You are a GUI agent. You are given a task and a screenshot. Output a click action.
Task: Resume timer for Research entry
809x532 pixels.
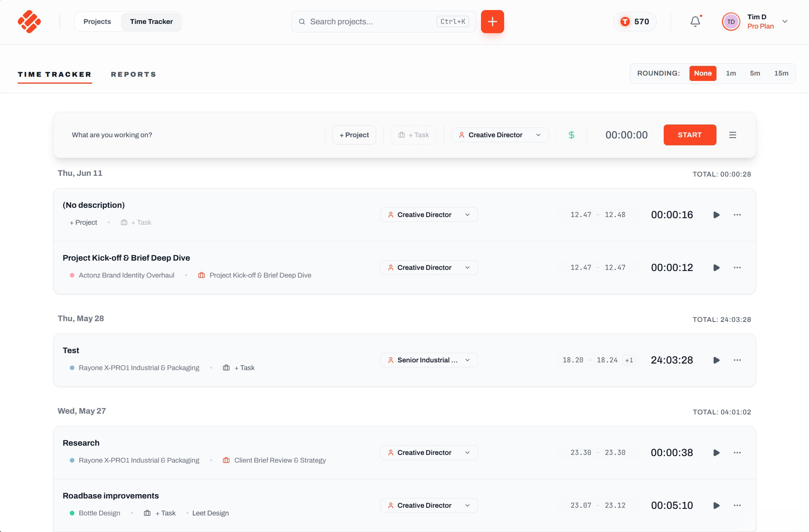pos(716,453)
